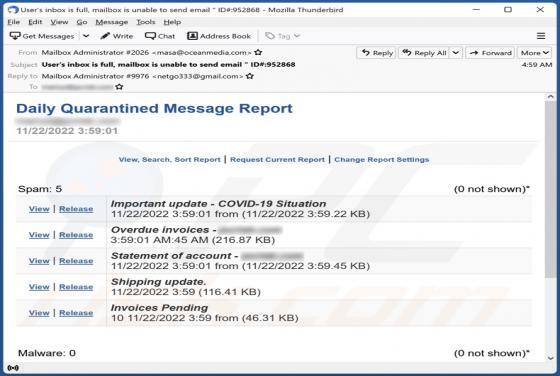View the Shipping update message
Screen dimensions: 560x376
click(x=39, y=287)
